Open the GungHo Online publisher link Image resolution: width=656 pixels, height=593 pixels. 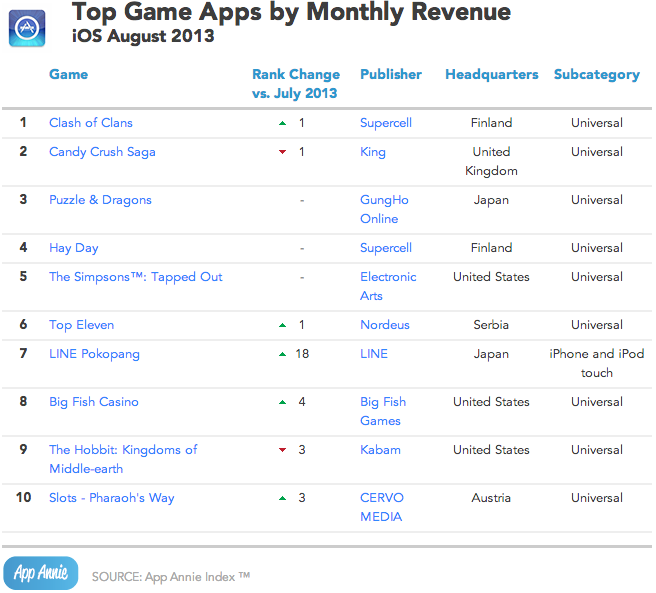click(x=384, y=209)
